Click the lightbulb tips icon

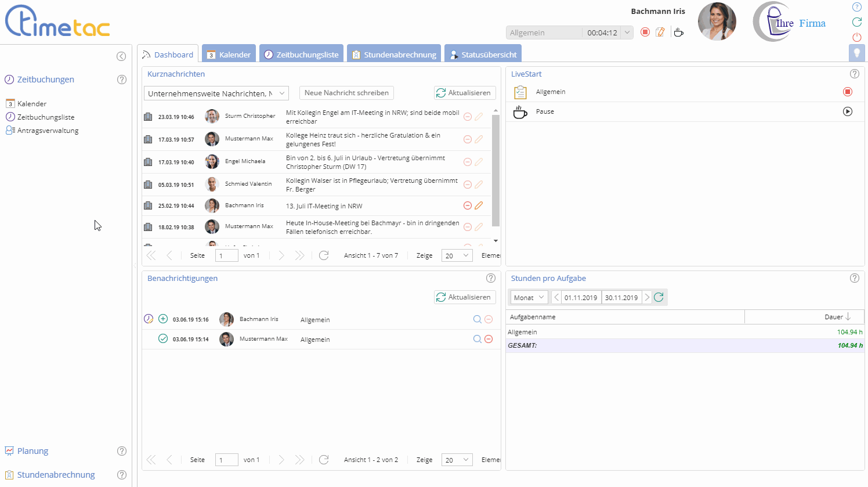click(x=856, y=53)
